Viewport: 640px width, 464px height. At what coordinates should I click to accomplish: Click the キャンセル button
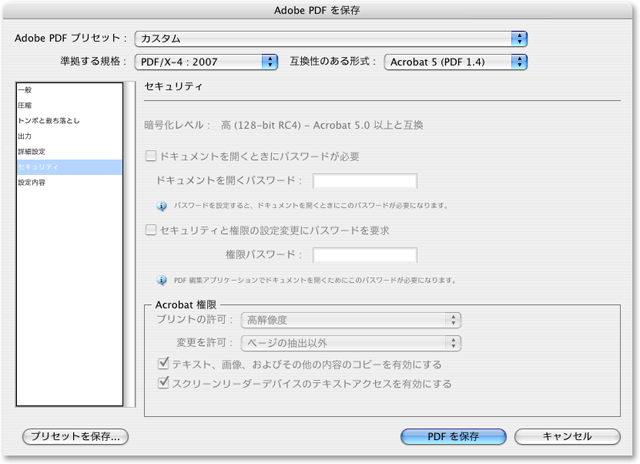(567, 437)
